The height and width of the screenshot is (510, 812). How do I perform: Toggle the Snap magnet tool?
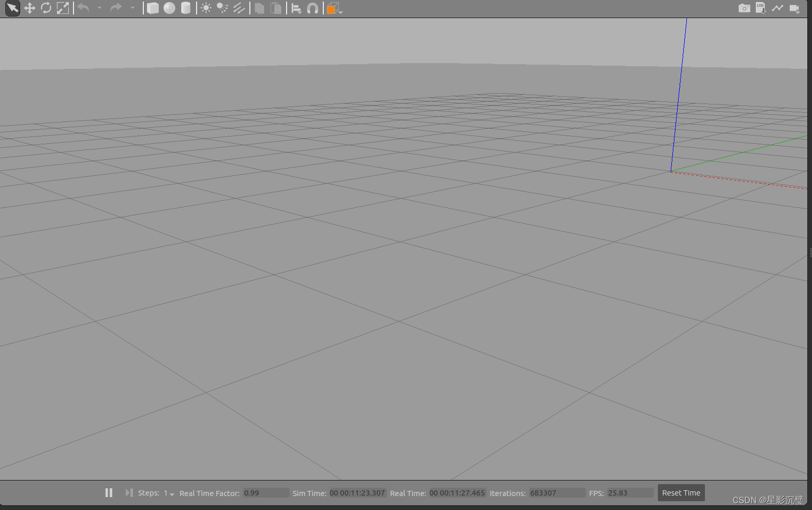pyautogui.click(x=312, y=8)
